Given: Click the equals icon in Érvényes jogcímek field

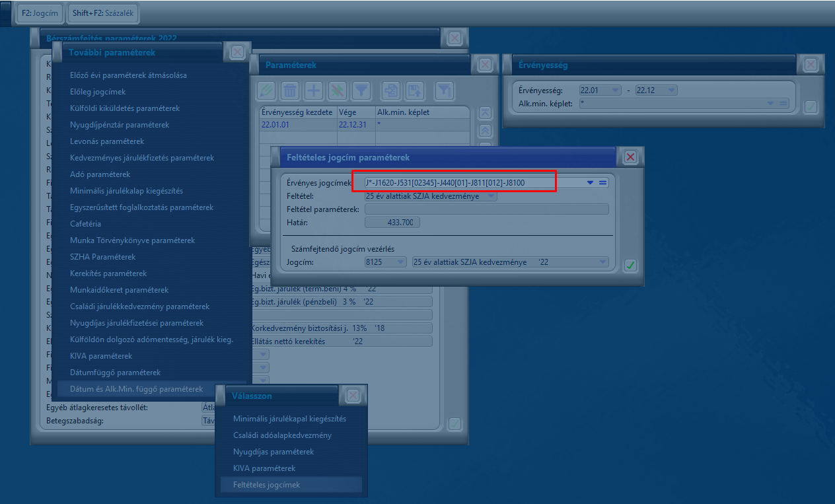Looking at the screenshot, I should (x=602, y=183).
